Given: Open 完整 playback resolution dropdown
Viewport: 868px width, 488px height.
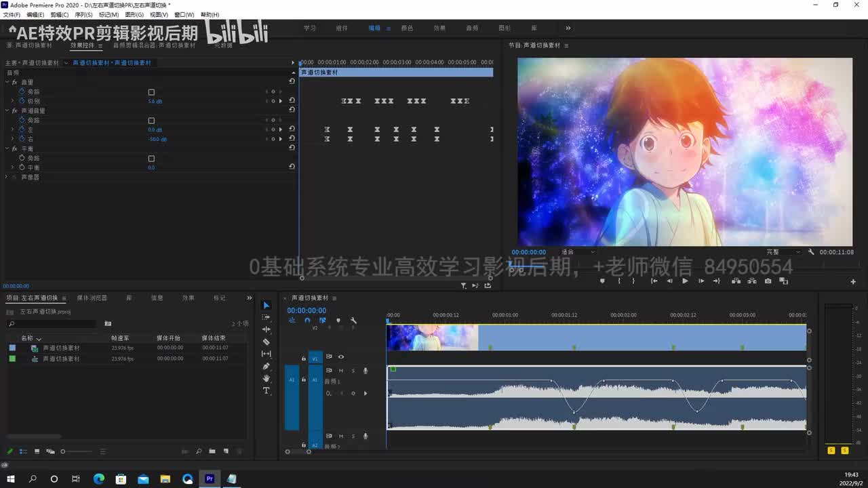Looking at the screenshot, I should click(784, 252).
